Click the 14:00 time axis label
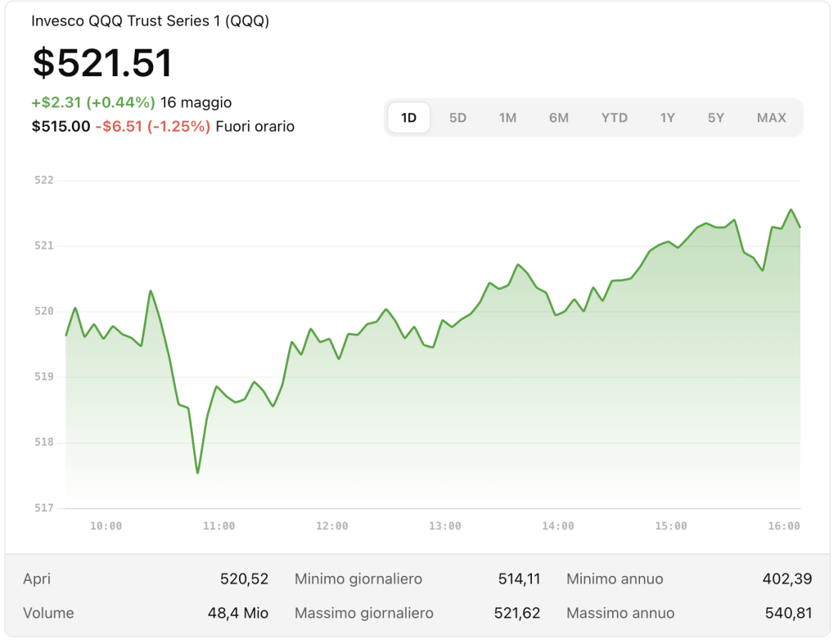 pyautogui.click(x=558, y=526)
